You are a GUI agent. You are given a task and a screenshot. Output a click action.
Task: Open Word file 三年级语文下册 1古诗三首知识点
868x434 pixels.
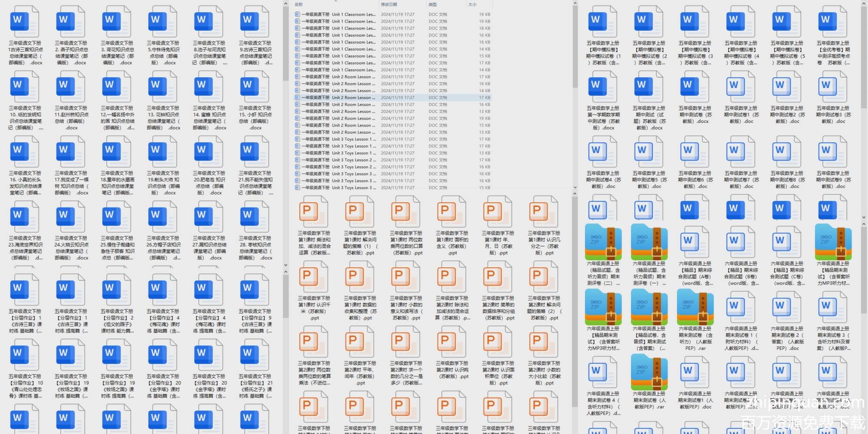click(x=25, y=22)
